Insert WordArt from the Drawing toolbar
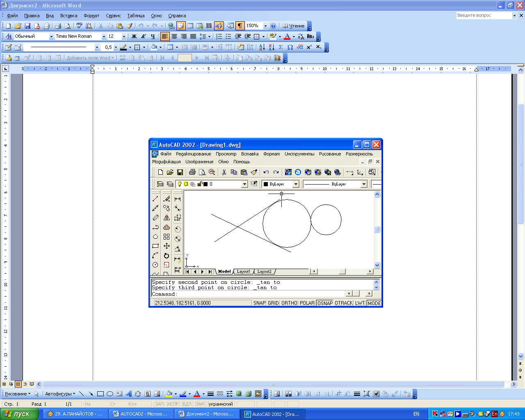Screen dimensions: 525x420 click(x=128, y=394)
